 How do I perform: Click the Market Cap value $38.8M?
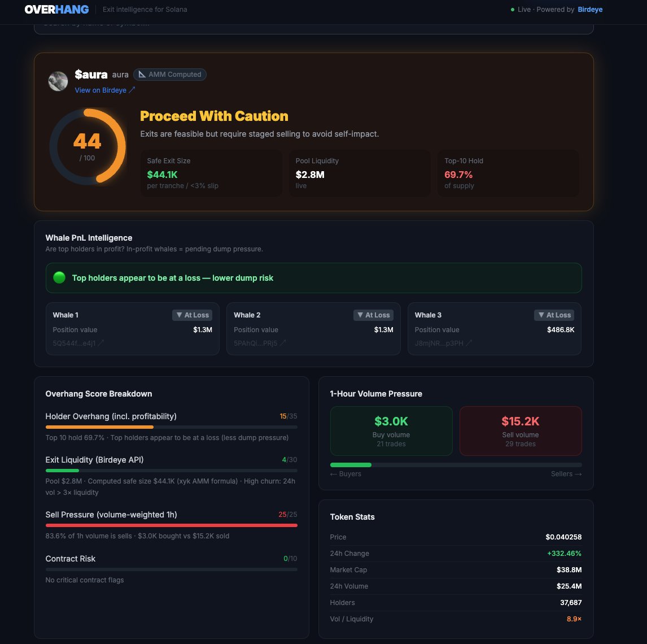(570, 569)
